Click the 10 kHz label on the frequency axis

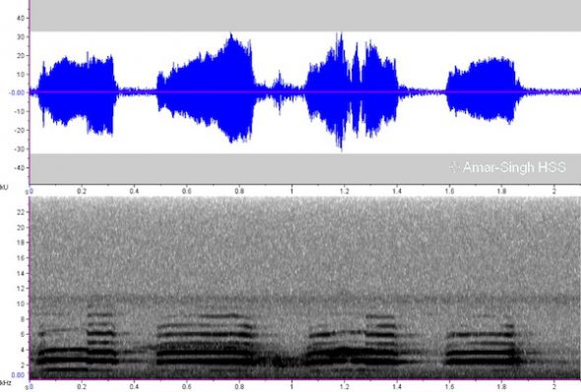pos(21,303)
